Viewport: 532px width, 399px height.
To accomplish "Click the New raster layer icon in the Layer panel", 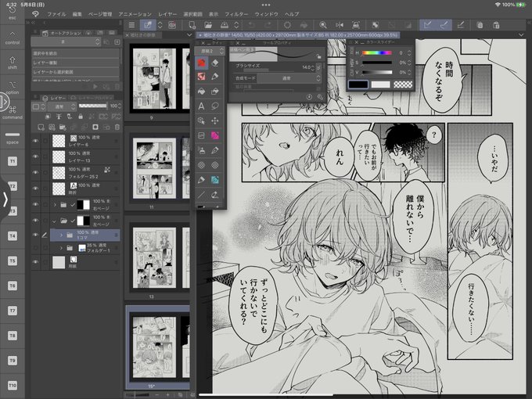I will point(41,128).
